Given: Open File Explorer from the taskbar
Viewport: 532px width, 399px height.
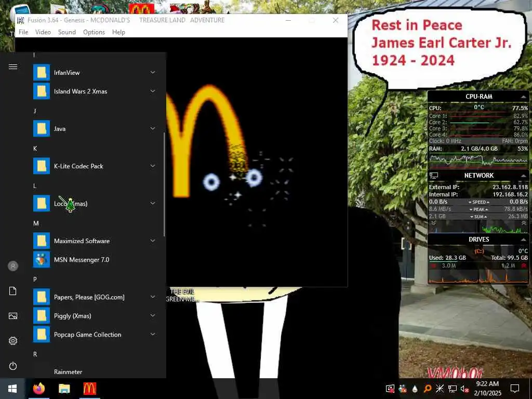Looking at the screenshot, I should [64, 389].
